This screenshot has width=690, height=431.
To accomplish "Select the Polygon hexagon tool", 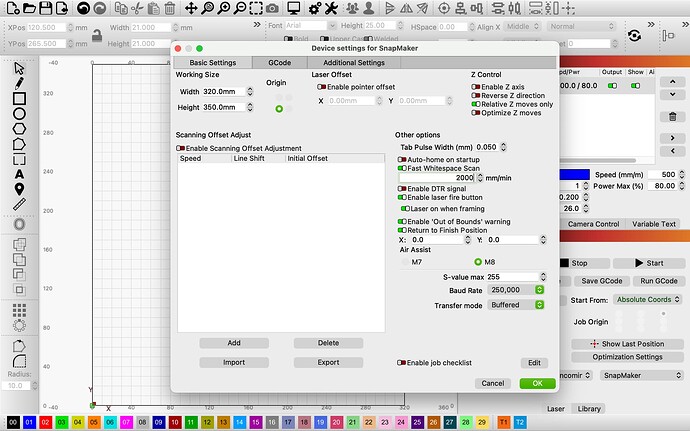I will coord(19,129).
